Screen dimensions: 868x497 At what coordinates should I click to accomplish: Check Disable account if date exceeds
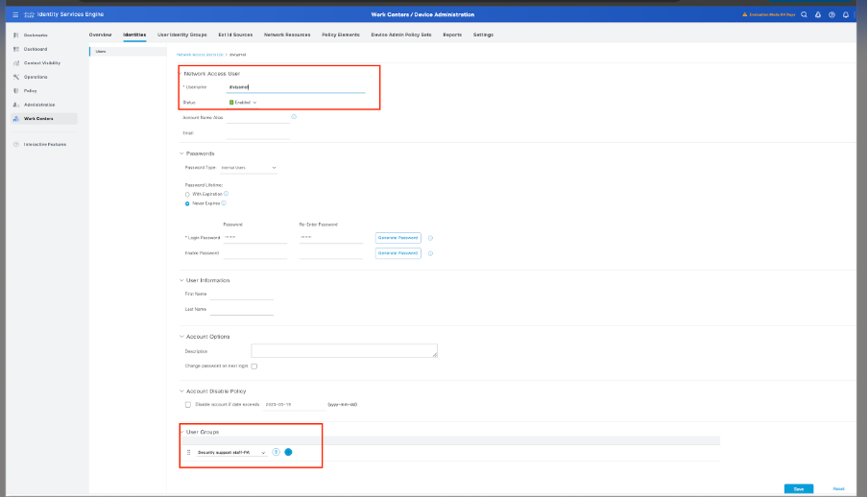click(x=188, y=405)
